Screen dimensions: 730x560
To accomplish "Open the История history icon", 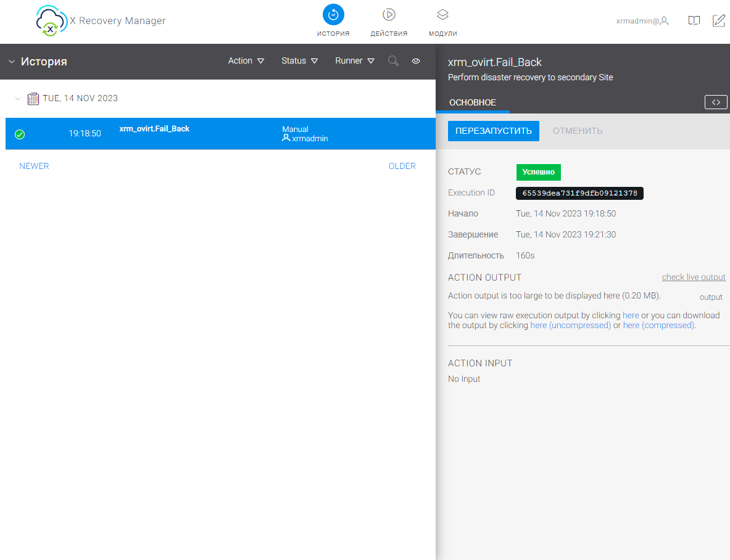I will [x=333, y=15].
